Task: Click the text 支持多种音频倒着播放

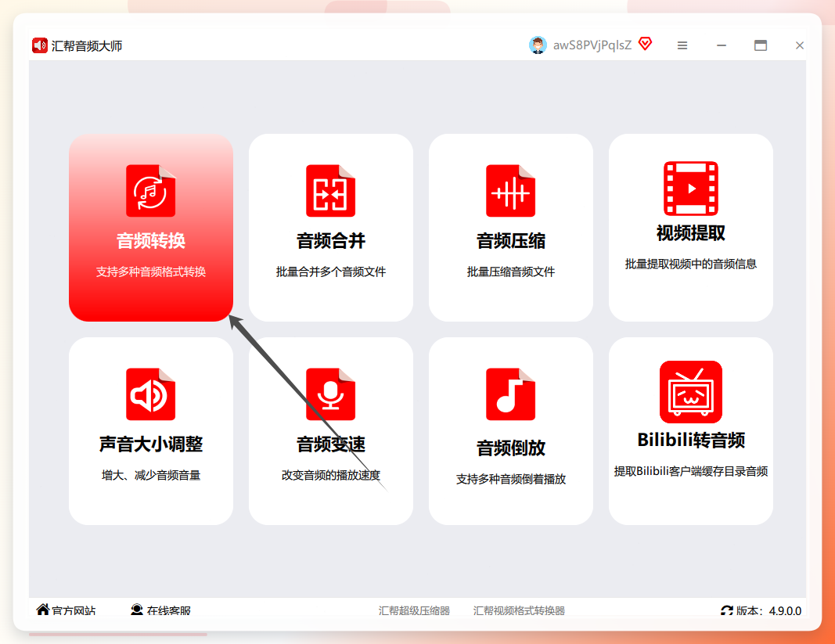Action: (511, 479)
